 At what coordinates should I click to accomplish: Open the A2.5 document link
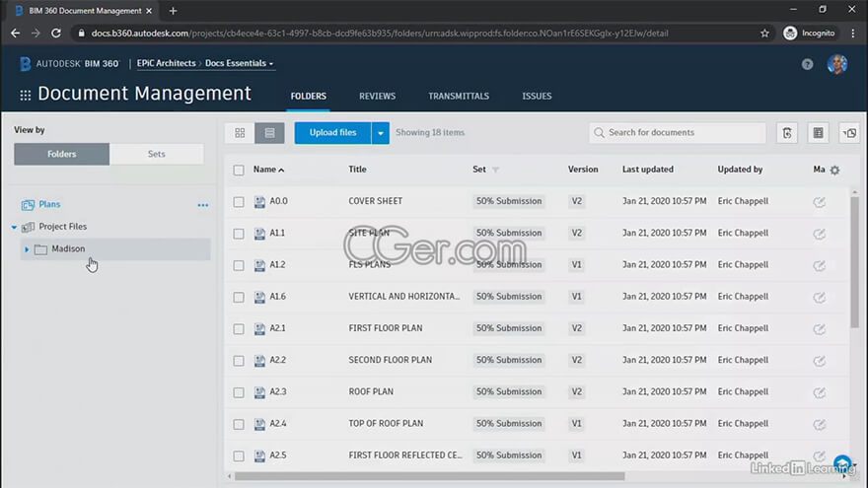pos(278,454)
